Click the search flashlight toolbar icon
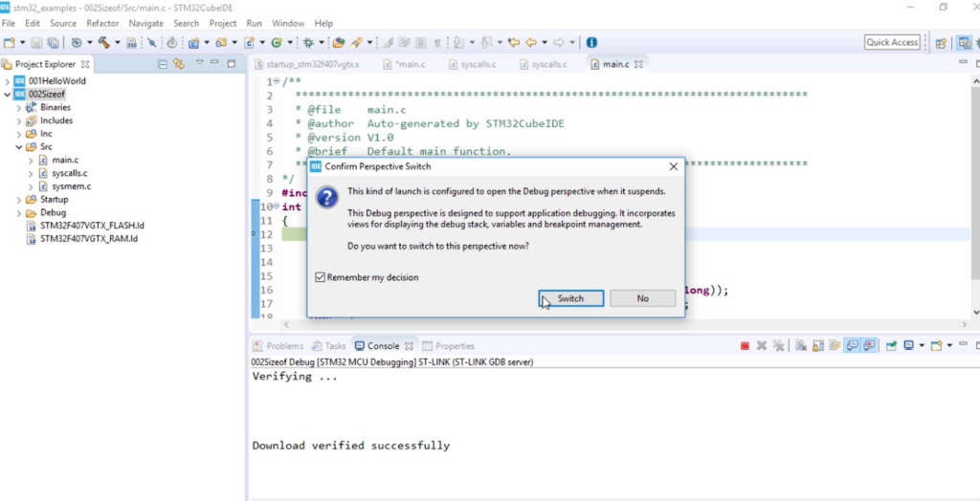980x501 pixels. pos(356,42)
